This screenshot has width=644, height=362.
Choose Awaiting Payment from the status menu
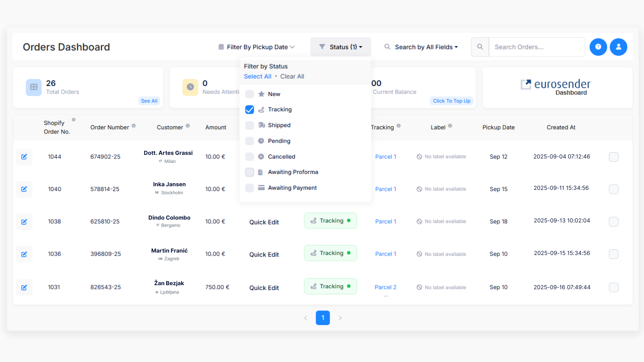pos(292,187)
